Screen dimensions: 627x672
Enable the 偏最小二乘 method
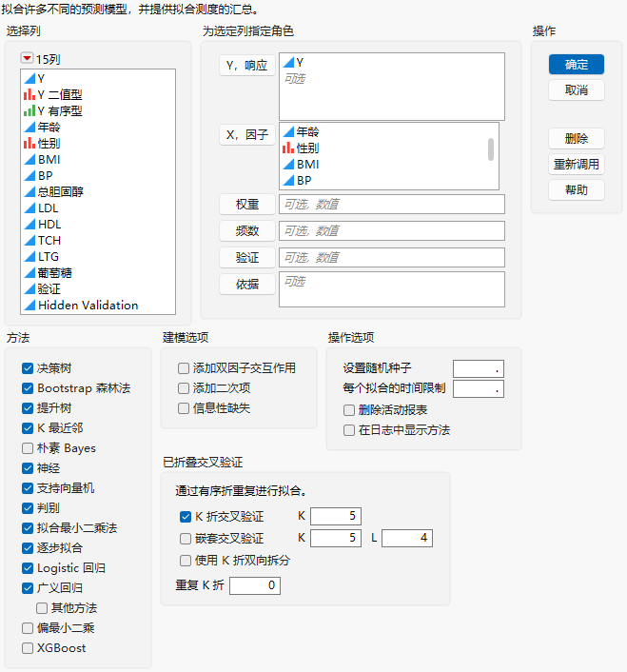28,628
